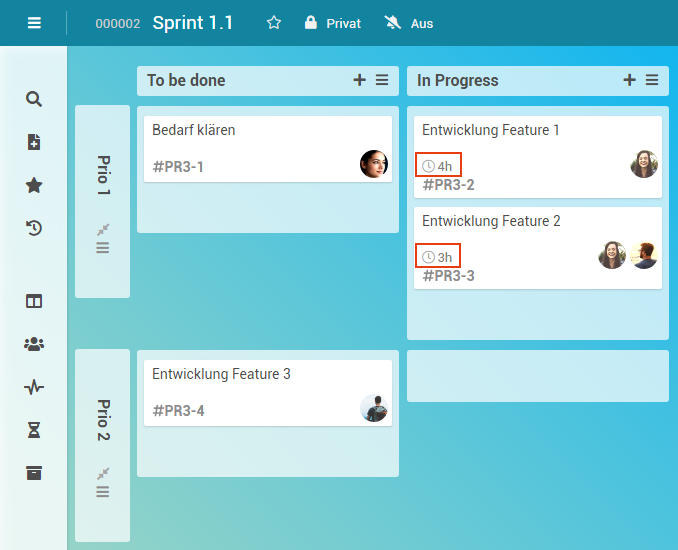Open the hamburger main menu
Viewport: 678px width, 550px height.
[x=34, y=23]
